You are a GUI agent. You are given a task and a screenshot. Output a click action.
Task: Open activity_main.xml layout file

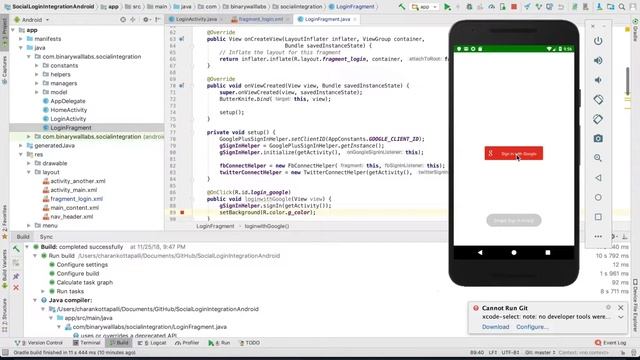73,190
